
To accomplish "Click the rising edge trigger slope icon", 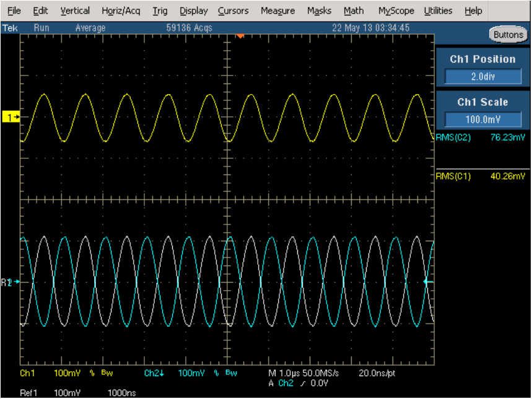I will tap(302, 384).
